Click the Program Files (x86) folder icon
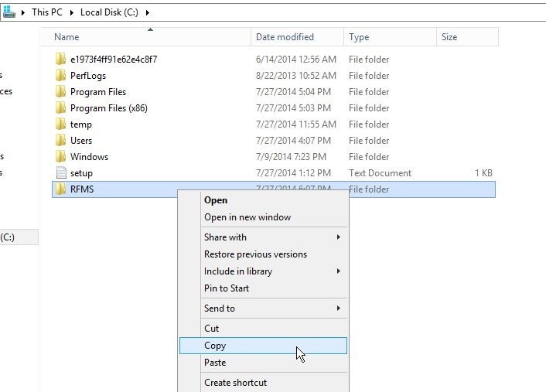 coord(60,108)
